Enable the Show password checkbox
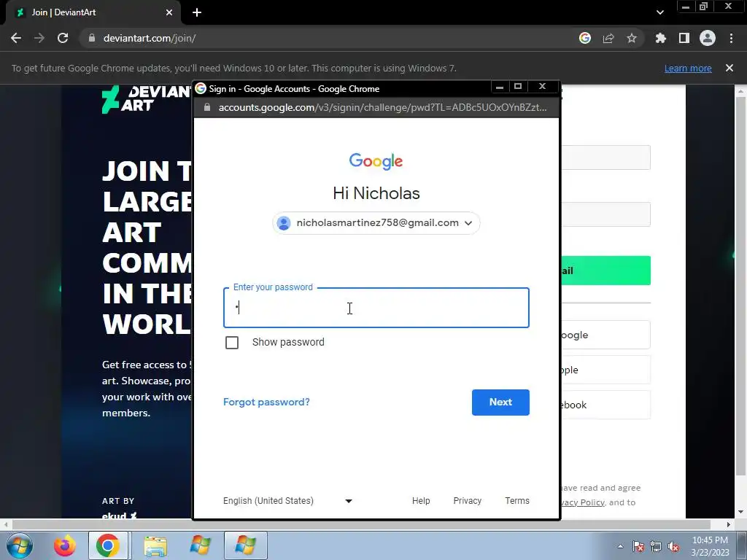This screenshot has height=560, width=747. 232,343
